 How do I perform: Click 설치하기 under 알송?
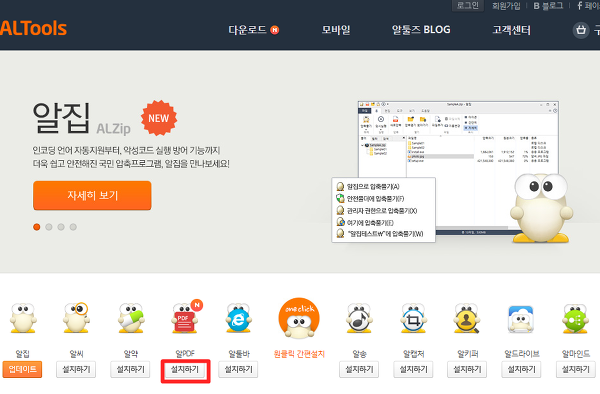click(359, 370)
